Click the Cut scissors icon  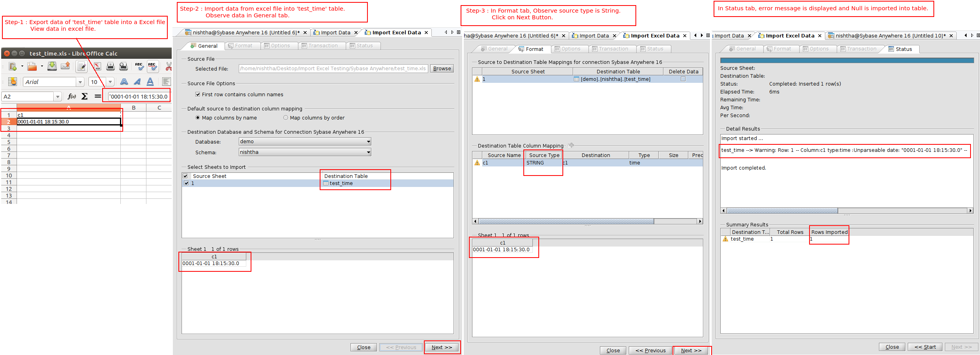point(169,66)
